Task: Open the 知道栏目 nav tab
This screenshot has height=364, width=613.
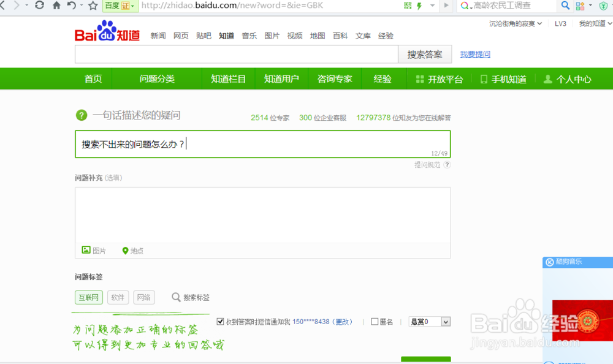Action: click(228, 79)
